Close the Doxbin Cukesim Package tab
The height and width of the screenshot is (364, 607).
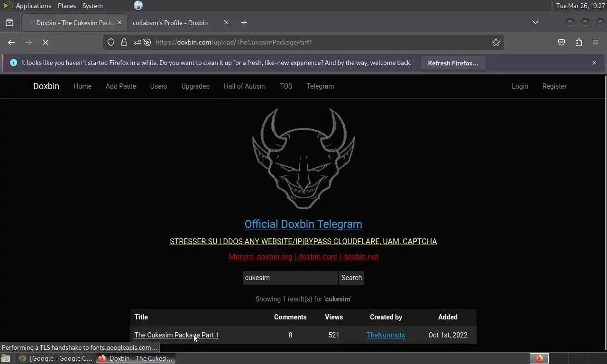coord(120,22)
